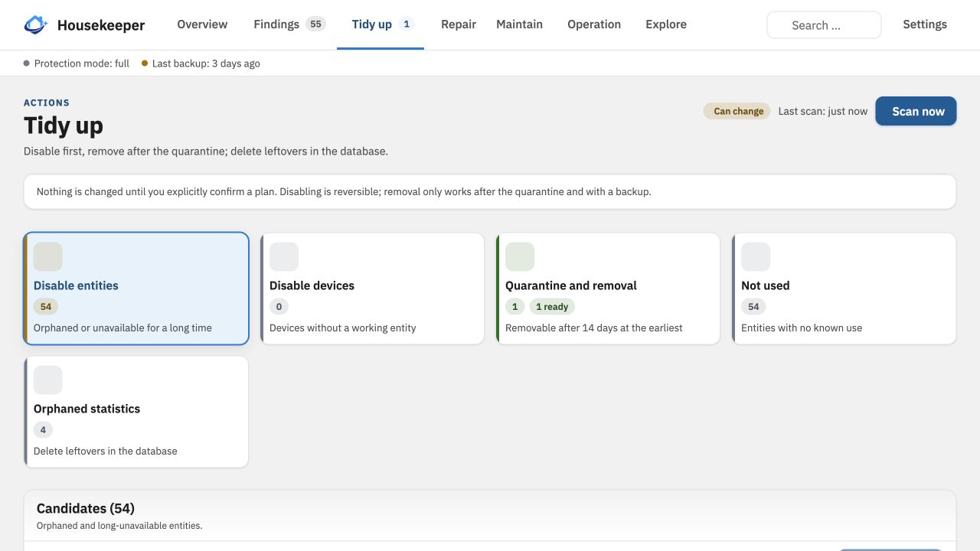
Task: Open the Overview tab
Action: (202, 24)
